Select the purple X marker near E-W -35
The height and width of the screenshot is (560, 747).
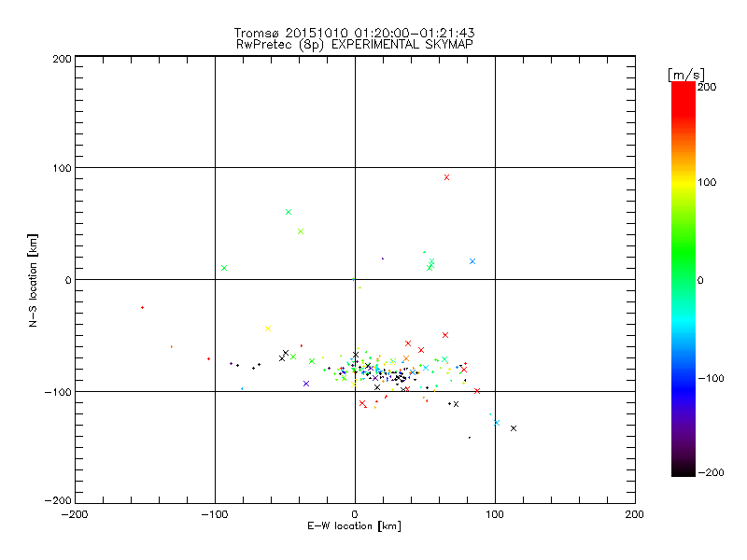306,384
